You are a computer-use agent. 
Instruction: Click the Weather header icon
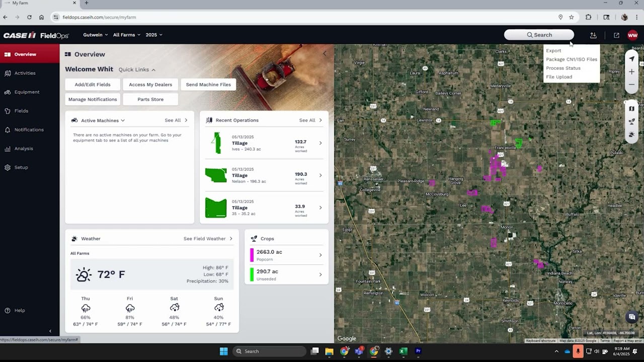(x=74, y=239)
